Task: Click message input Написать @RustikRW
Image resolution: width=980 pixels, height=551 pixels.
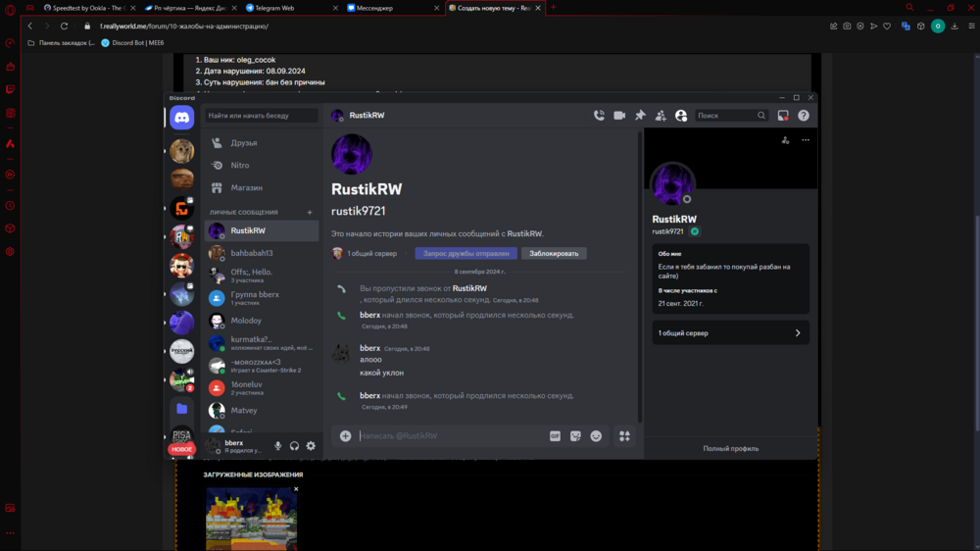Action: (450, 436)
